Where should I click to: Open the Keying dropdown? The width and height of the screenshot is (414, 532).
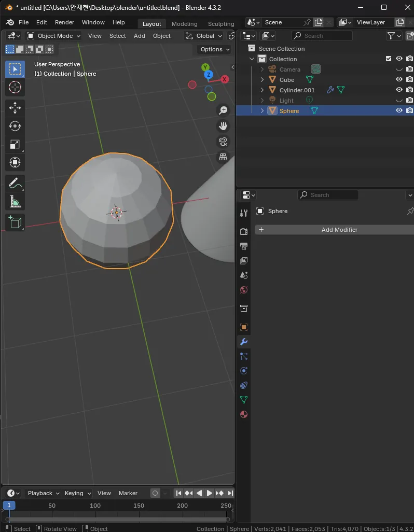78,493
